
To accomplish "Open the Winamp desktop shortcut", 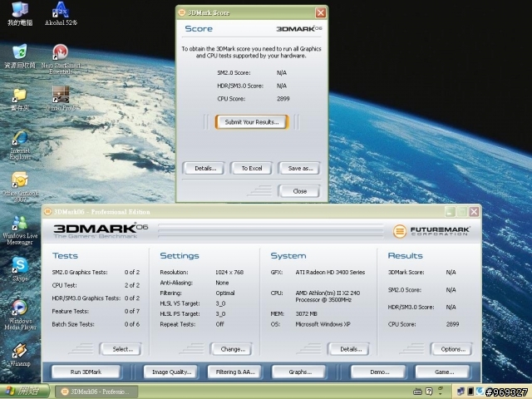I will pos(20,355).
